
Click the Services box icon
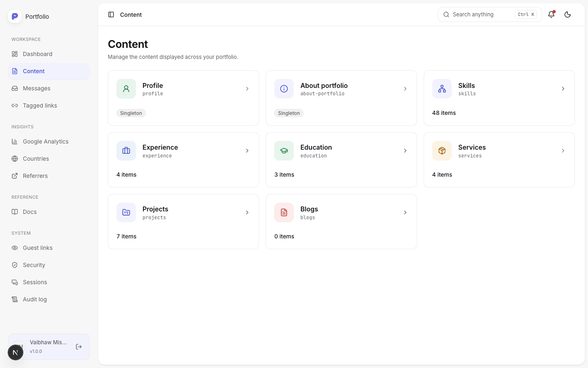[442, 151]
